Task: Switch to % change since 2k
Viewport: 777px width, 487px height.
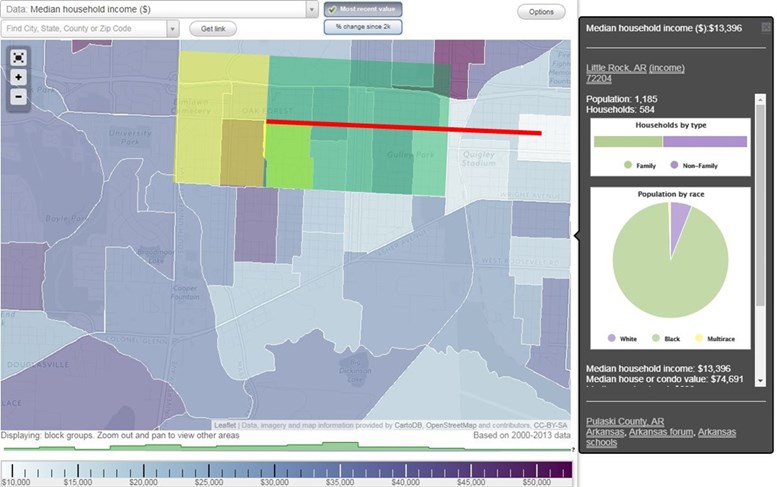Action: point(362,27)
